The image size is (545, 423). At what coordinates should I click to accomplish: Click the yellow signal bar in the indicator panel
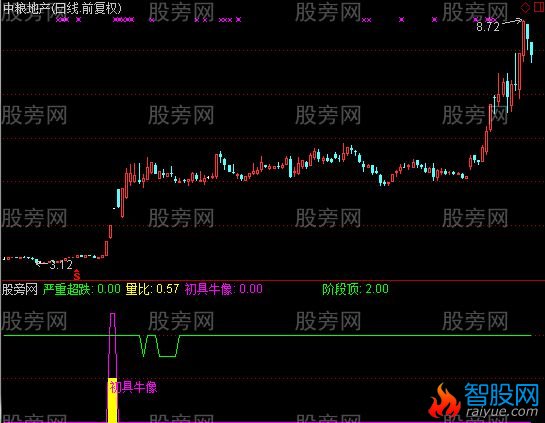pos(112,400)
